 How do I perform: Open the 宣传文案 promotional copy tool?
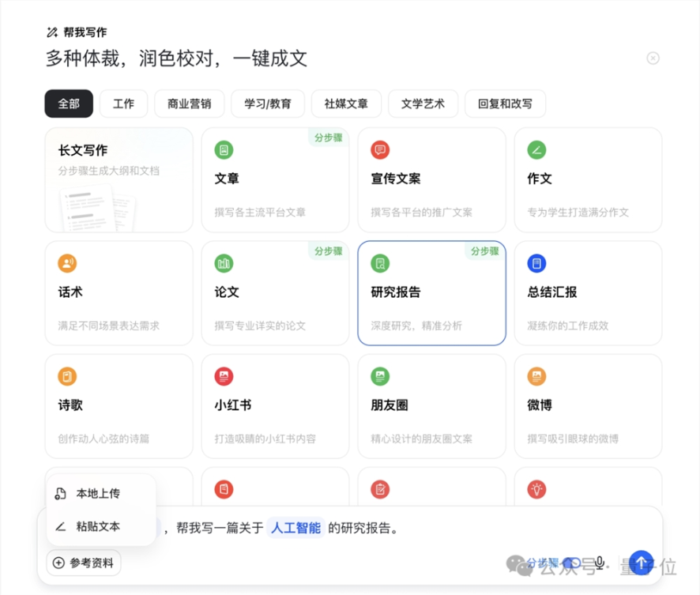coord(380,149)
